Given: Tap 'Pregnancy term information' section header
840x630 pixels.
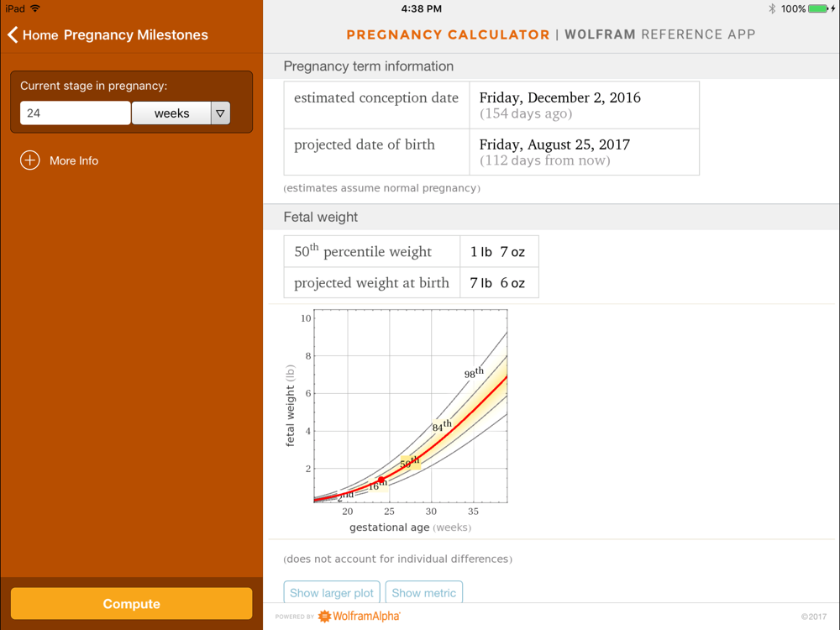Looking at the screenshot, I should click(369, 66).
